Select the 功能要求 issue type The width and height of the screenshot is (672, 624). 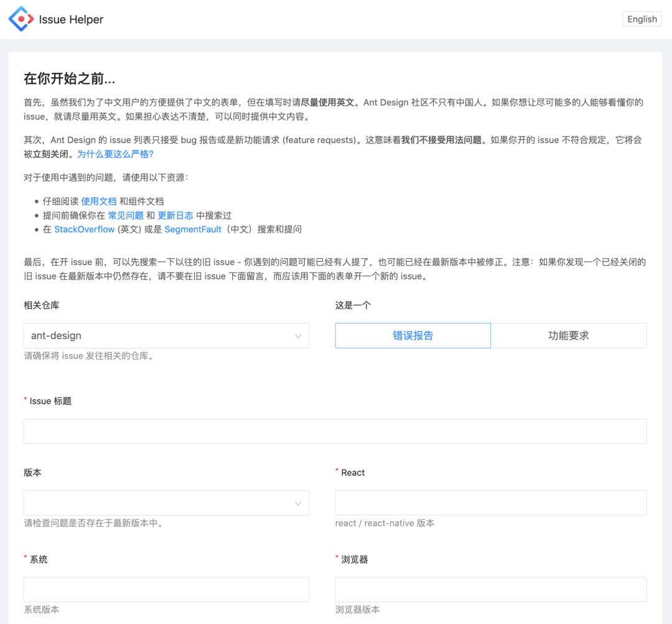(568, 335)
